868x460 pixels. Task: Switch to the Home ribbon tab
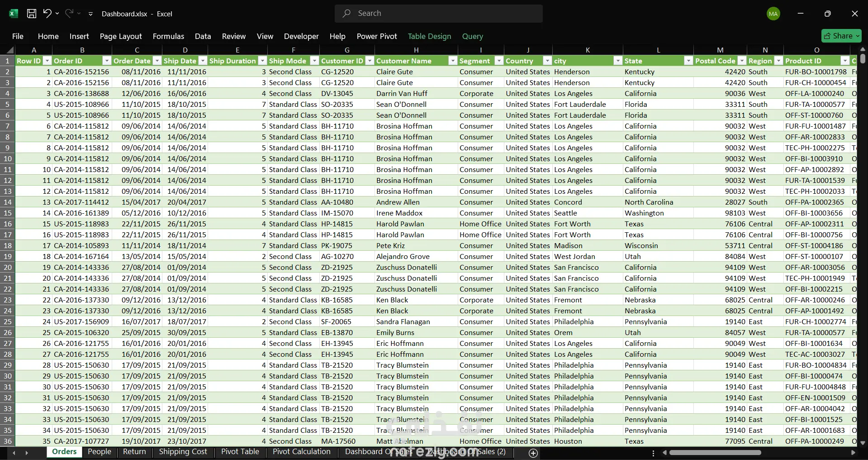click(48, 36)
